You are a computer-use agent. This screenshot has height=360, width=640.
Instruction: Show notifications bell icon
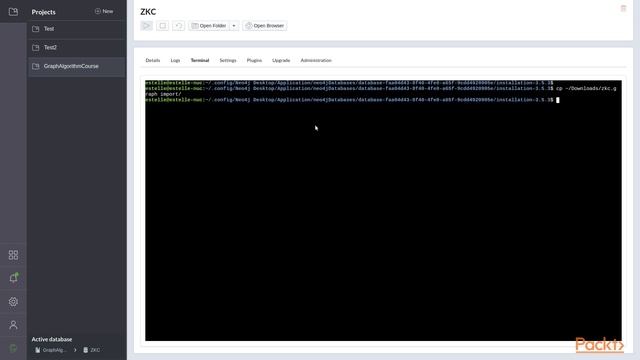(x=13, y=278)
